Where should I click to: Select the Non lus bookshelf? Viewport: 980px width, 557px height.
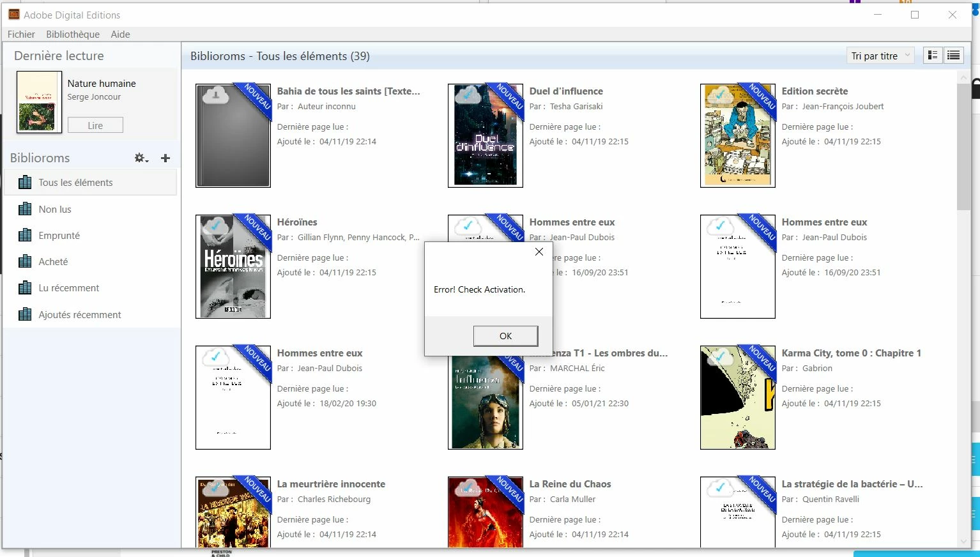point(90,209)
